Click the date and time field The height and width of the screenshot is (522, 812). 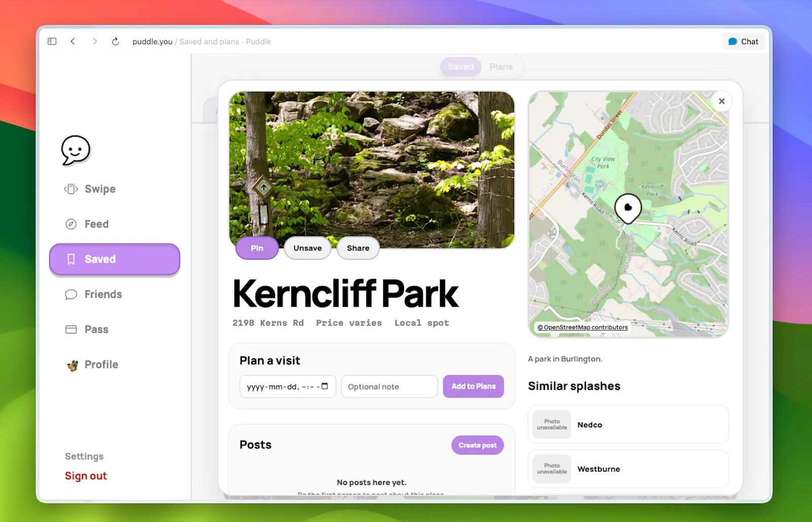288,386
